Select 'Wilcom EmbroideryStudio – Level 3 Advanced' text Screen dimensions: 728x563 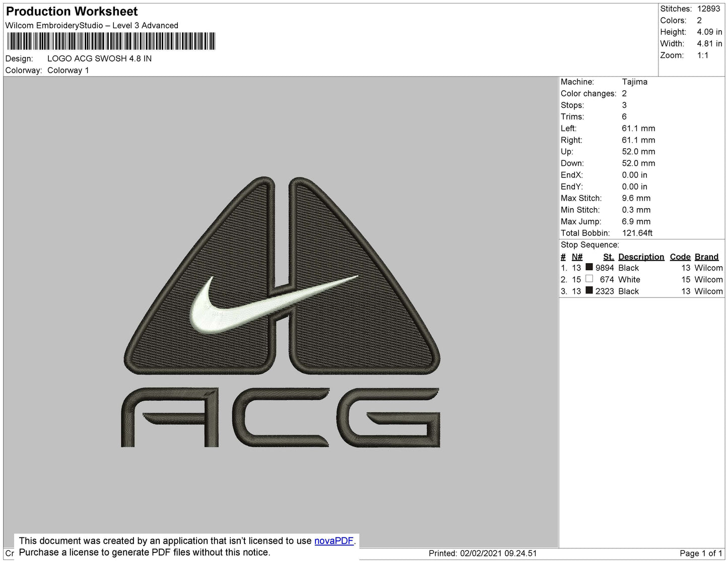pos(92,25)
